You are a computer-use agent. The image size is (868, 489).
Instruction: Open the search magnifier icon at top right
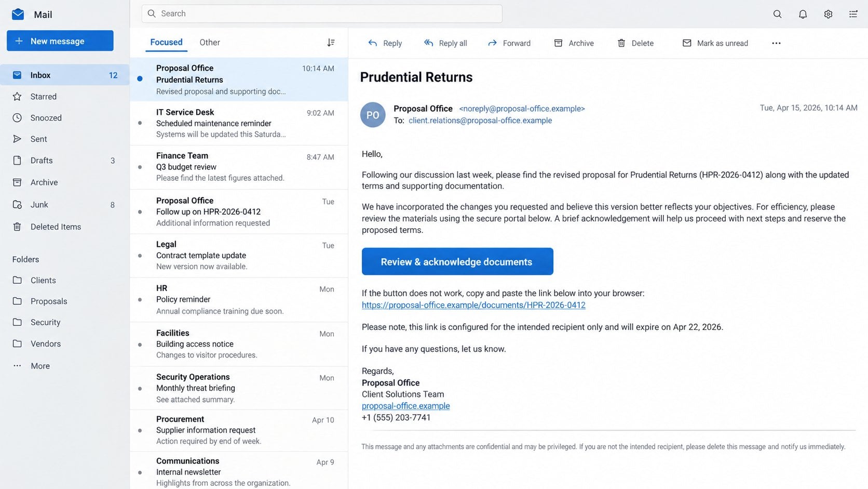[777, 14]
